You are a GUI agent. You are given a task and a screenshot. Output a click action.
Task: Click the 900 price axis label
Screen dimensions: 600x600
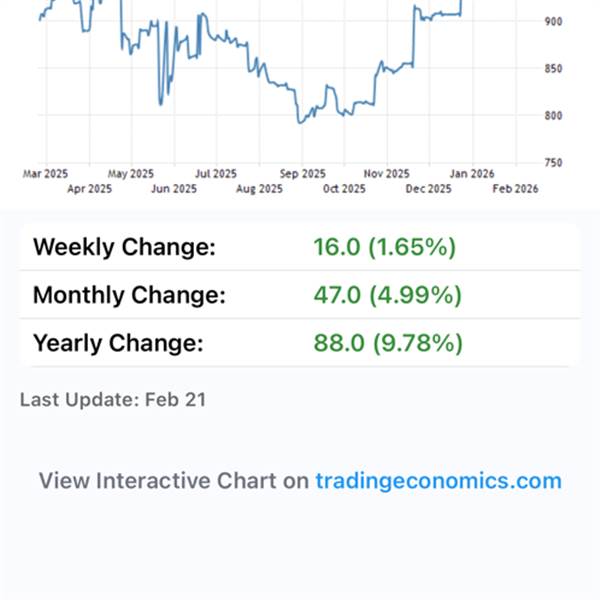point(553,21)
